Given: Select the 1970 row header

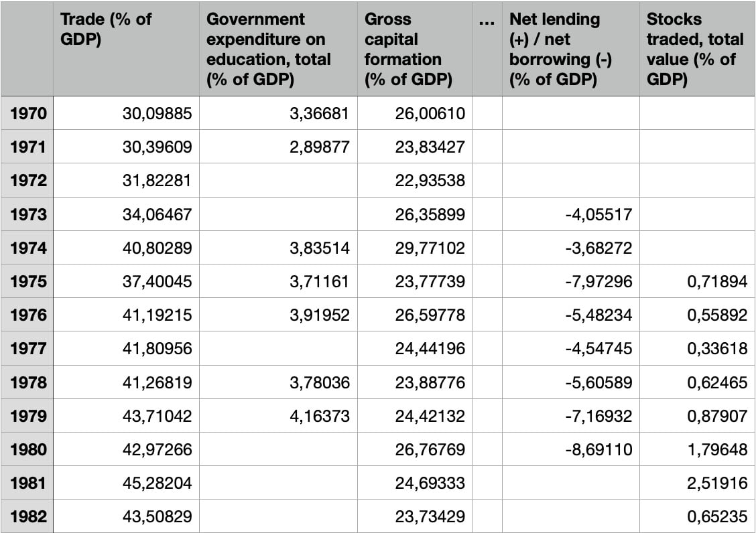Looking at the screenshot, I should (x=27, y=112).
